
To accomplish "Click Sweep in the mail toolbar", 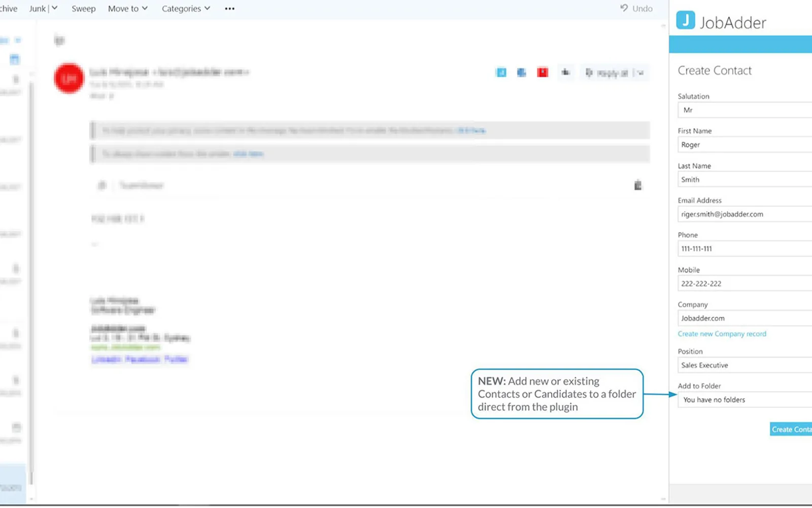I will pos(84,9).
